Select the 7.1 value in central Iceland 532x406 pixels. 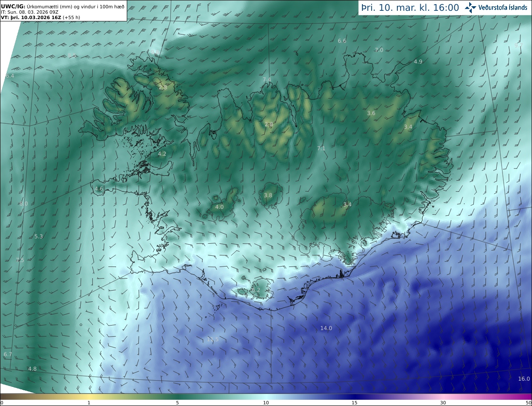321,148
